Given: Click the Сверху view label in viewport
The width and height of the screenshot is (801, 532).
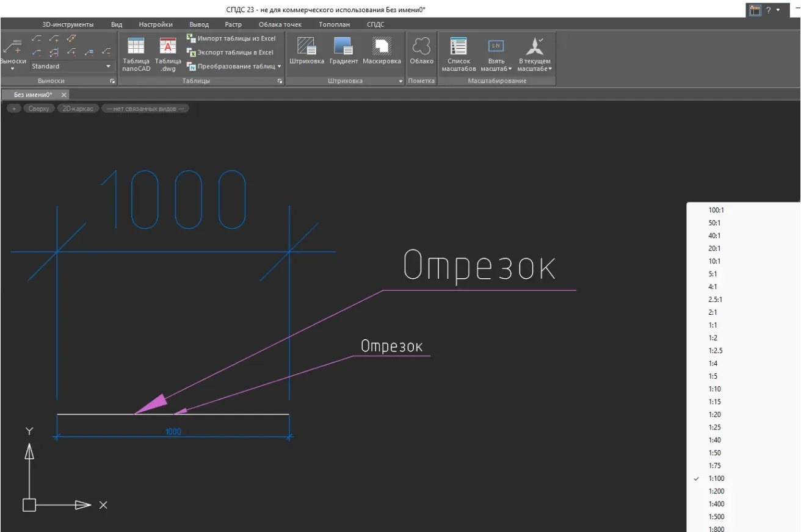Looking at the screenshot, I should 38,109.
